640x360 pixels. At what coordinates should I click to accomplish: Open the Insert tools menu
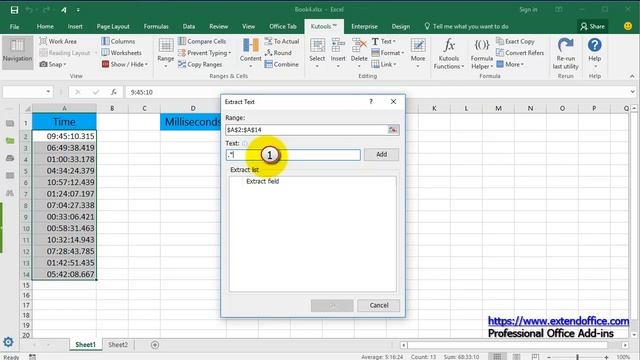(x=338, y=52)
